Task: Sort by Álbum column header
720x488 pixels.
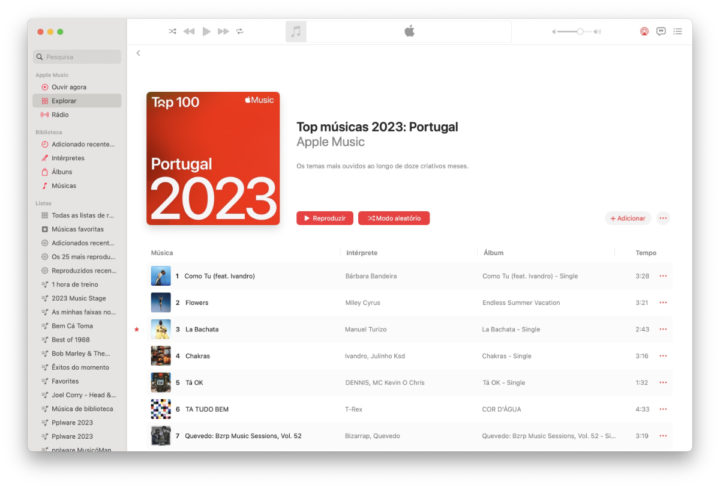Action: [x=494, y=252]
